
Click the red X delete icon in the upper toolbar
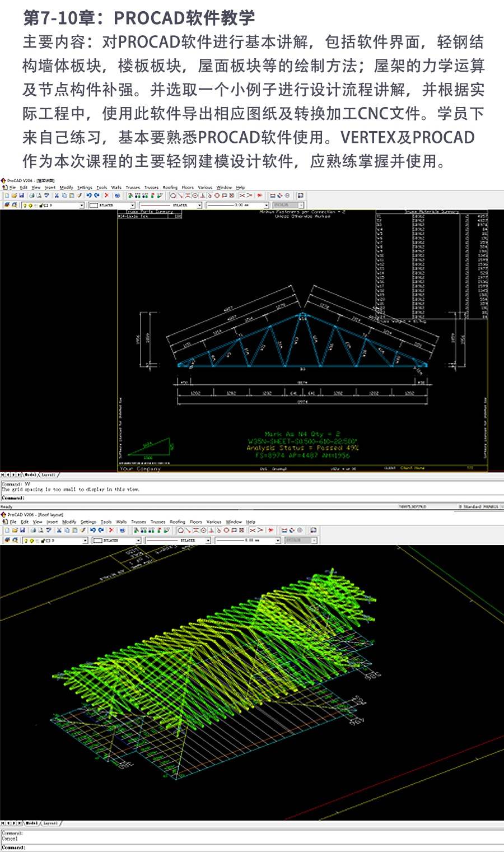(106, 195)
